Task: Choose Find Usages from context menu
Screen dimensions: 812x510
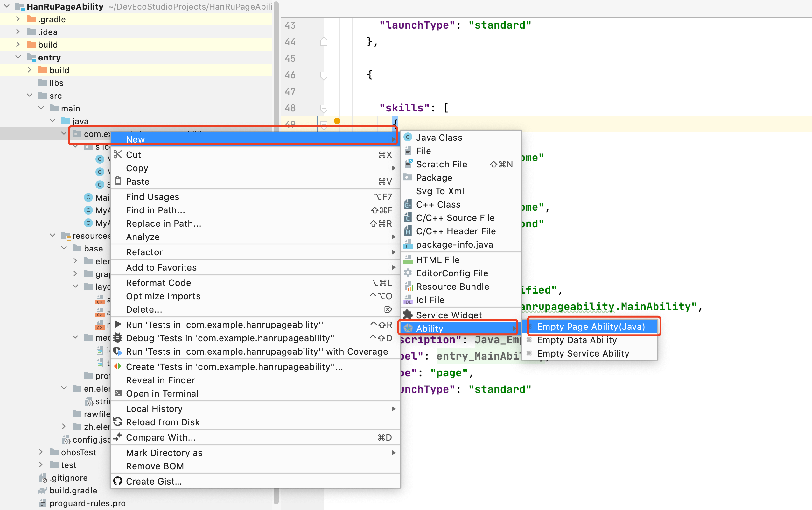Action: point(255,197)
